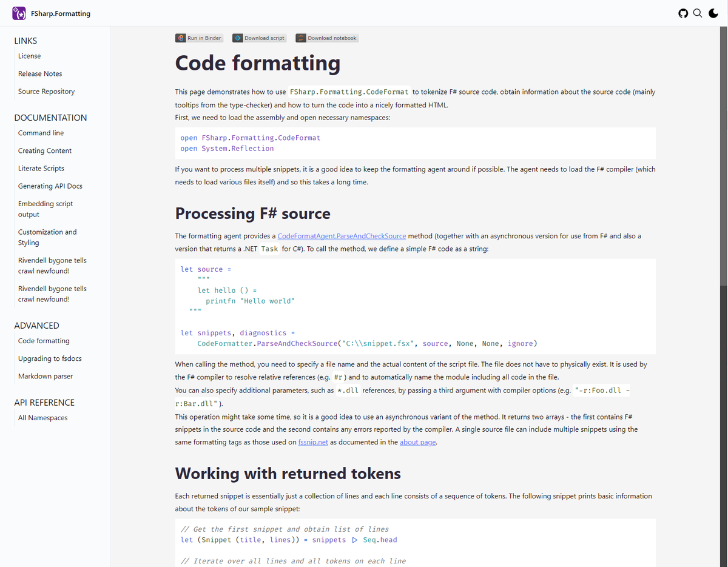
Task: Collapse the ADVANCED sidebar section
Action: [x=37, y=326]
